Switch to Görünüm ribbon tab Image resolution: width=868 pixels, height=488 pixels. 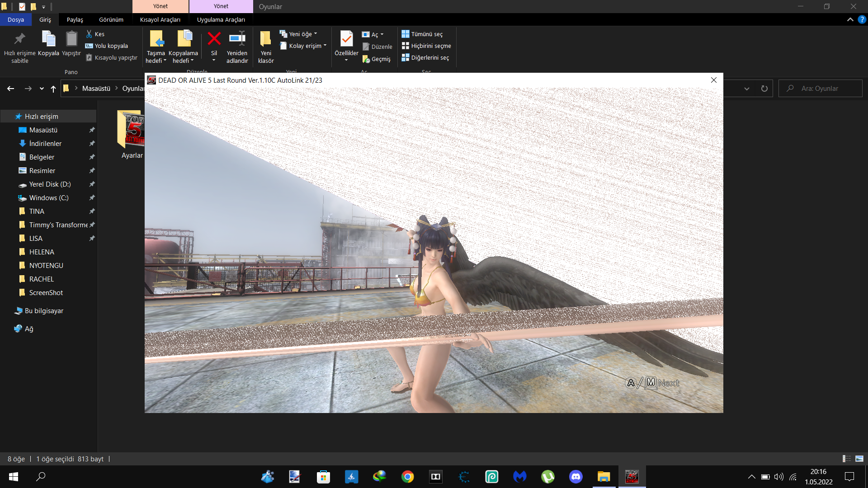pyautogui.click(x=111, y=19)
